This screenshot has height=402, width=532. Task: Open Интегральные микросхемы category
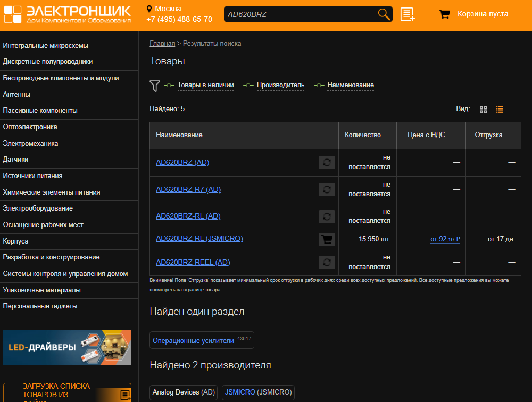click(69, 46)
